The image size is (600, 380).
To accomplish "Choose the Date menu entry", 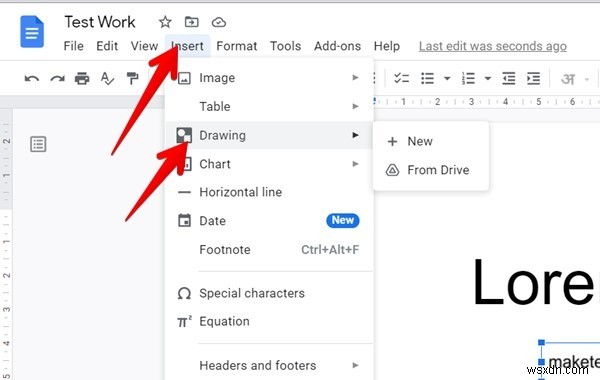I will 269,220.
